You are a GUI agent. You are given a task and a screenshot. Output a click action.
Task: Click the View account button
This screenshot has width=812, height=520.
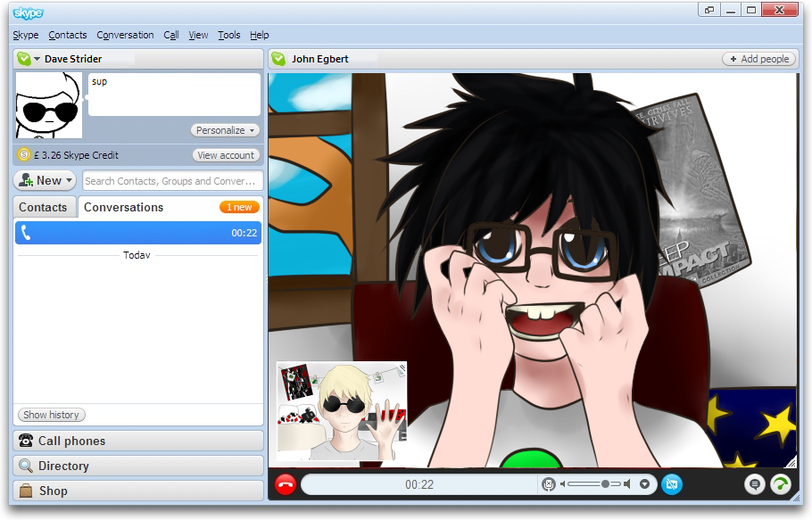click(226, 155)
